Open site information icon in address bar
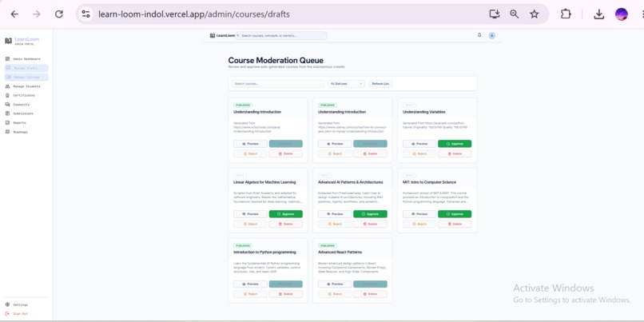Screen dimensions: 644x322 tap(85, 14)
